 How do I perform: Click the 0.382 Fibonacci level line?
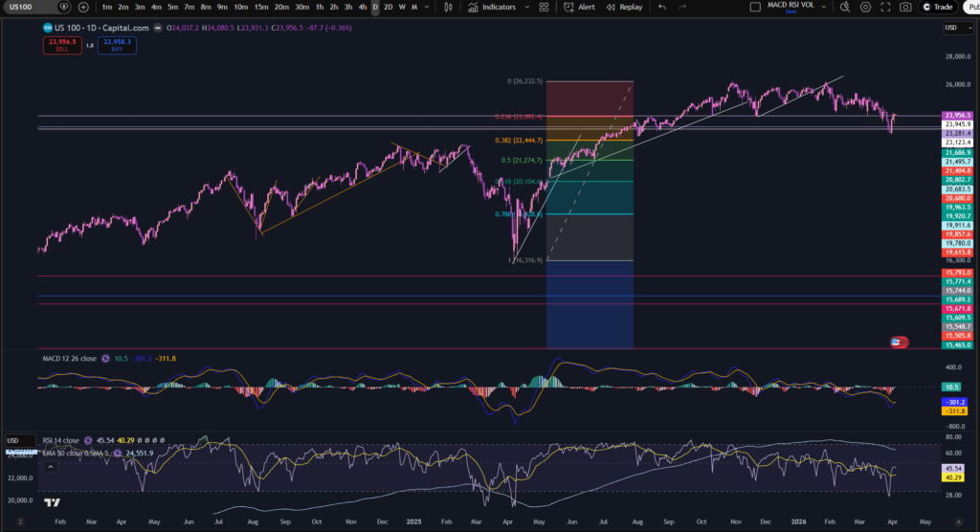(x=590, y=140)
